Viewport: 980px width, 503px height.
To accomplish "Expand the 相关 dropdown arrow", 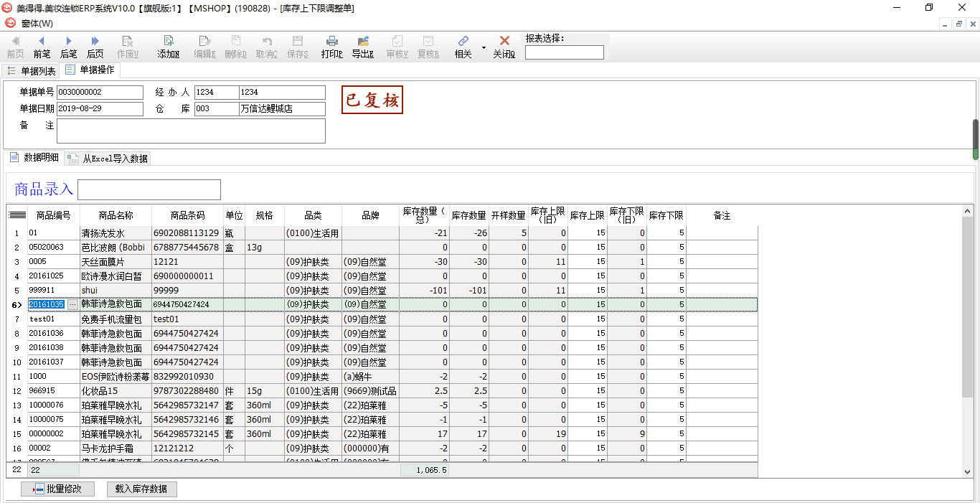I will coord(484,48).
